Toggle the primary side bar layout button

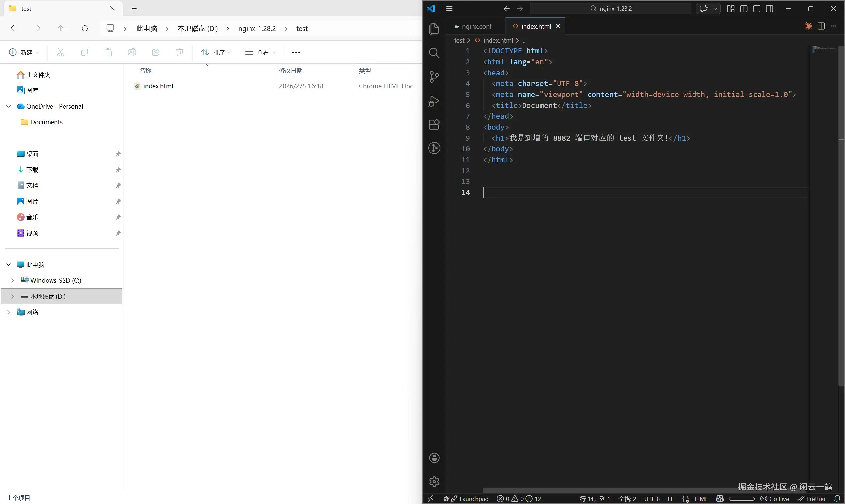[x=743, y=9]
